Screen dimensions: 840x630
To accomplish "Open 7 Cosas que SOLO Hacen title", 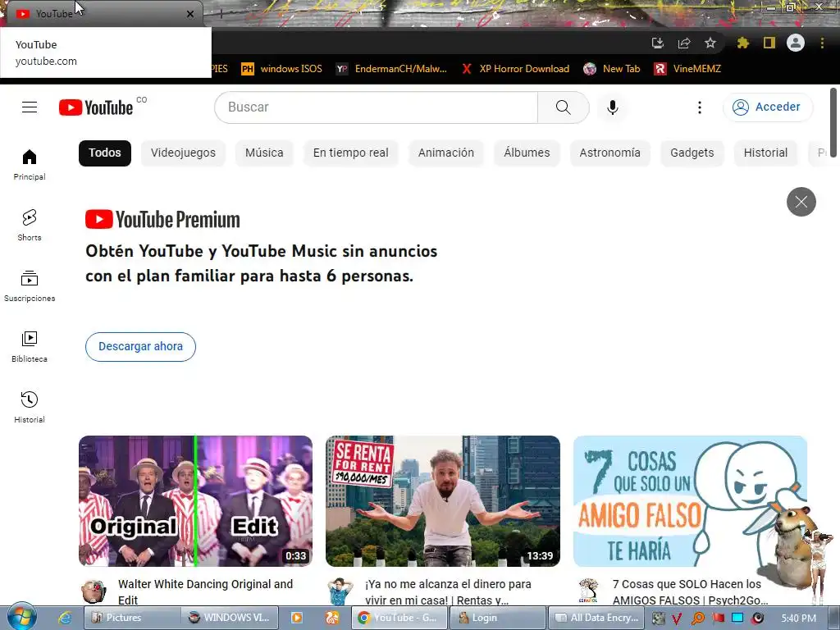I will click(690, 592).
